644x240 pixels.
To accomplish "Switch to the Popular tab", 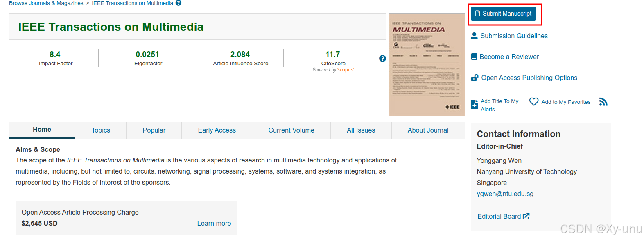I will tap(154, 130).
